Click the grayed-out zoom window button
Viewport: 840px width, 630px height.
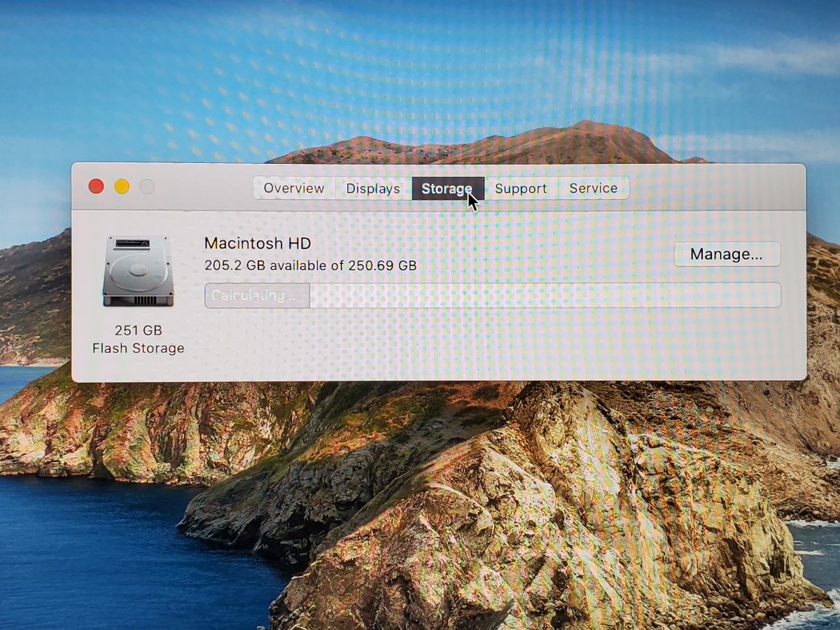click(x=147, y=186)
